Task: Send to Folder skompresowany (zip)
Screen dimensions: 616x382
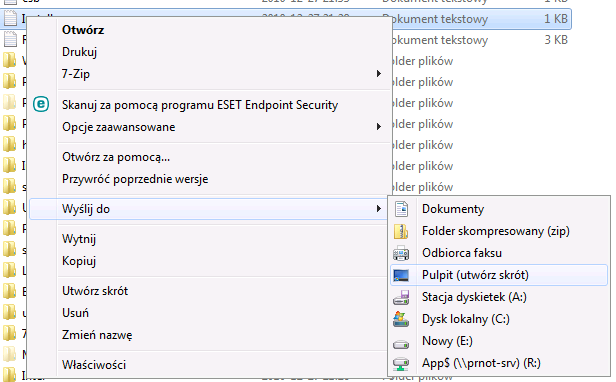Action: click(499, 231)
